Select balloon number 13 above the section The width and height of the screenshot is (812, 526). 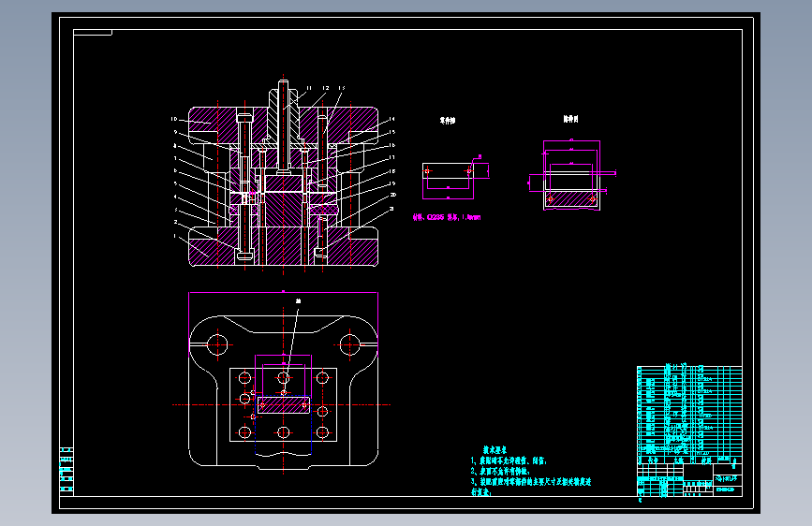(x=342, y=89)
